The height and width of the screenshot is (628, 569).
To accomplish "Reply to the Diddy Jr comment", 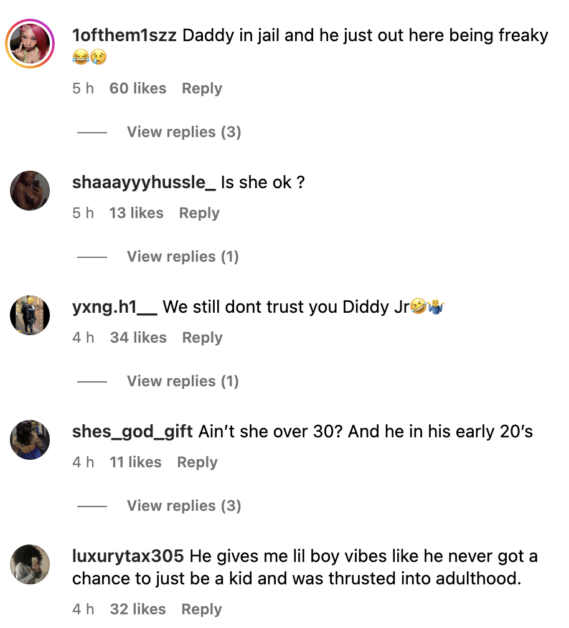I will 202,338.
